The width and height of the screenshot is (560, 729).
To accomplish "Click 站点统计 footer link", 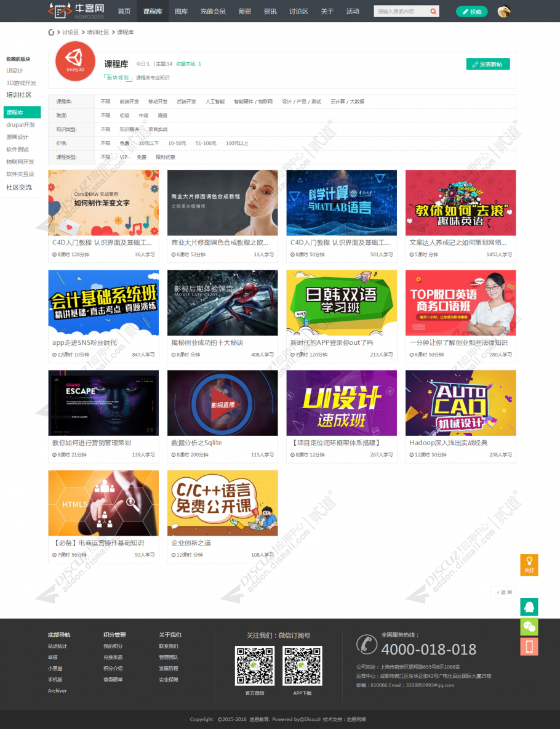I will click(57, 646).
